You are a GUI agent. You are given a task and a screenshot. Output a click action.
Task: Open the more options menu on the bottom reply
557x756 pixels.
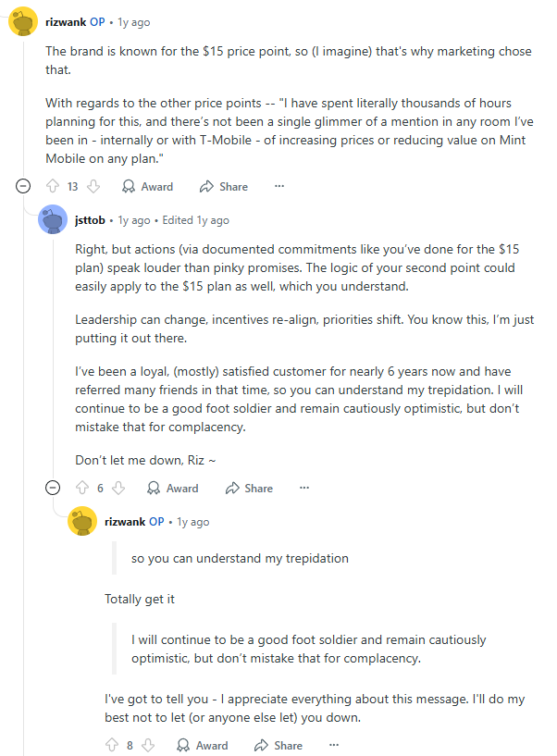tap(333, 745)
